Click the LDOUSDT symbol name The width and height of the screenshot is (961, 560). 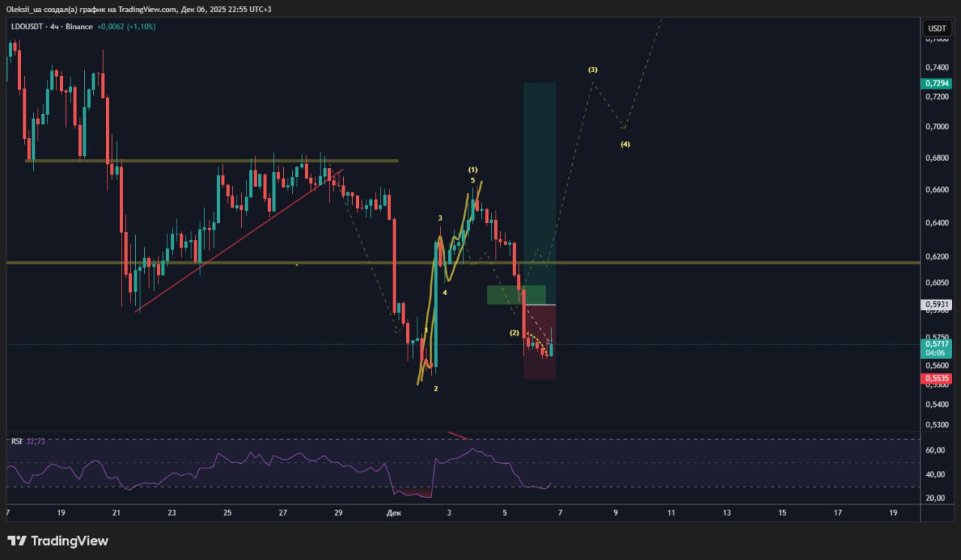[28, 27]
